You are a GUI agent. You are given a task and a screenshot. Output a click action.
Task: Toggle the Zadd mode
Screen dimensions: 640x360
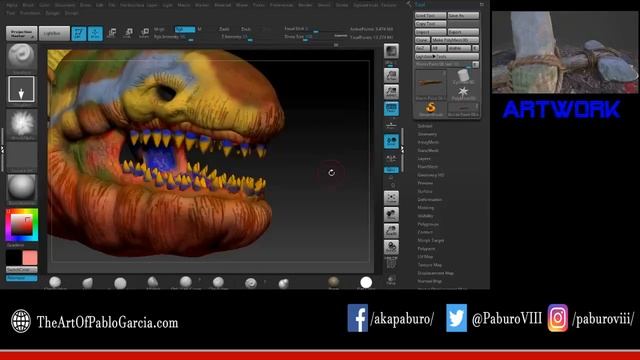pos(224,29)
